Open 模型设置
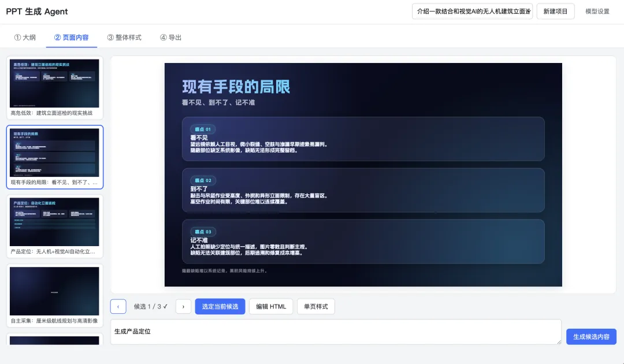624x364 pixels. point(597,11)
